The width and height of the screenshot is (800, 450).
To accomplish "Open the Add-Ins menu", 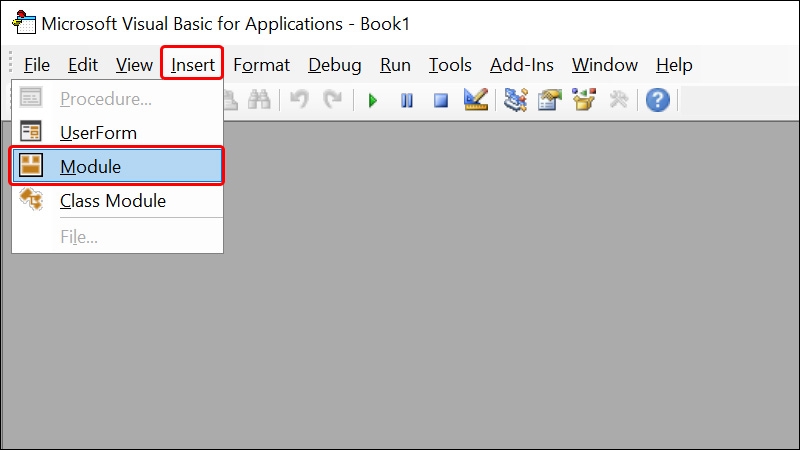I will click(521, 65).
